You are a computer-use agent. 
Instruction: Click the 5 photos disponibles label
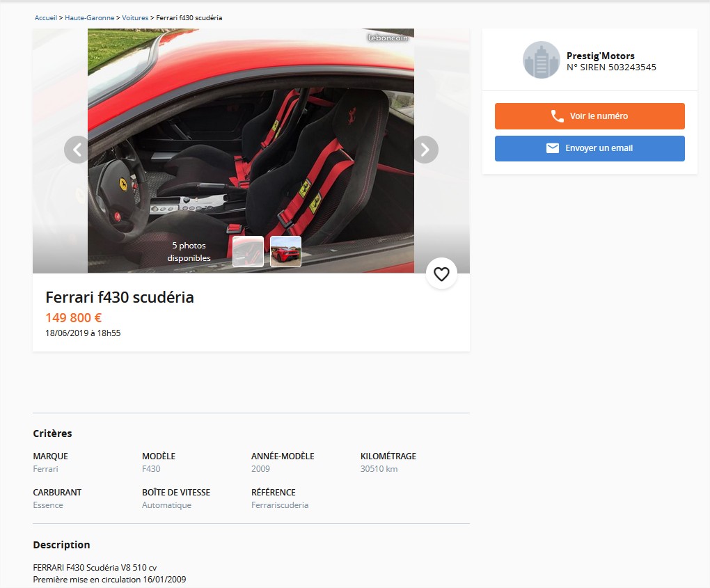coord(189,252)
